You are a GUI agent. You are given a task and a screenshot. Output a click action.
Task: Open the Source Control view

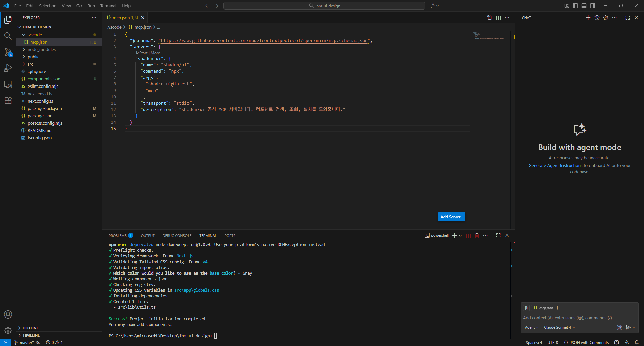pos(8,52)
